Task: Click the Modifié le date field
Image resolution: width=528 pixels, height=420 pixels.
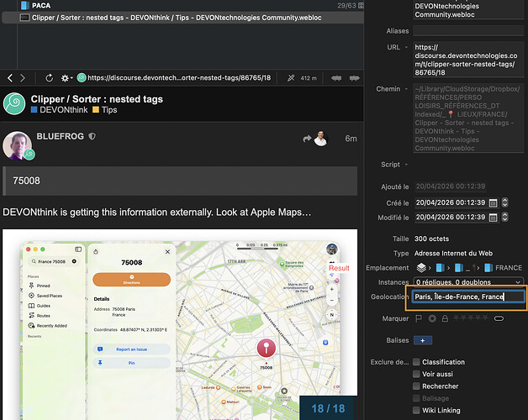Action: pos(450,217)
